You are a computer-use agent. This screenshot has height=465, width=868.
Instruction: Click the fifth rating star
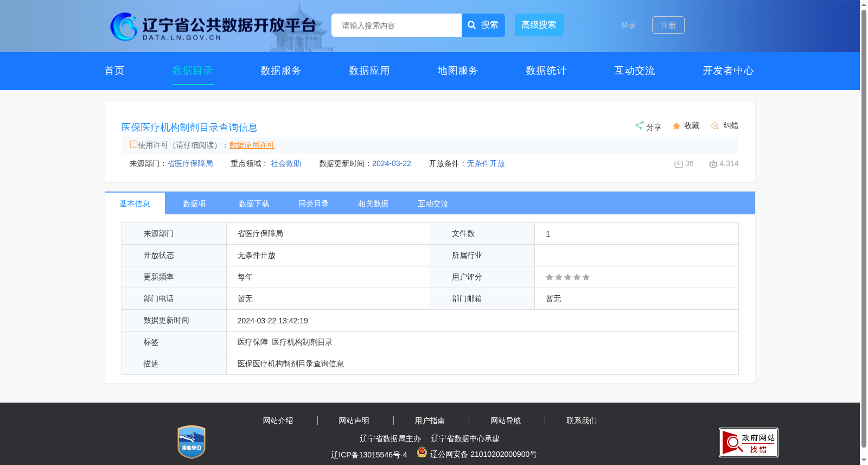(x=586, y=277)
